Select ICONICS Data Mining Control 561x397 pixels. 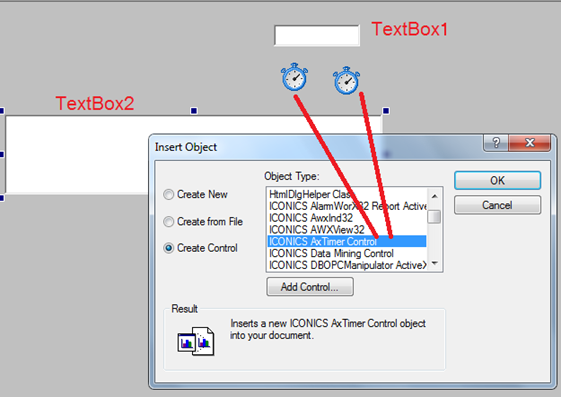tap(347, 253)
